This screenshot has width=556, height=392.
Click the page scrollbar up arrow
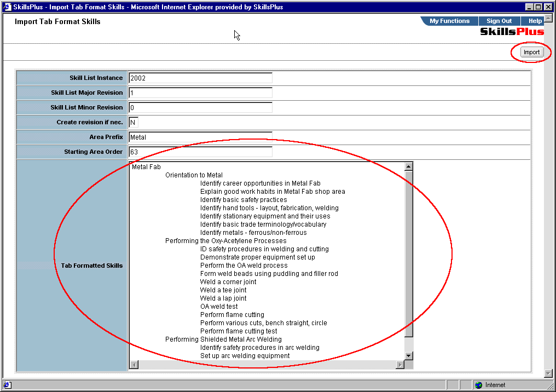[x=548, y=18]
